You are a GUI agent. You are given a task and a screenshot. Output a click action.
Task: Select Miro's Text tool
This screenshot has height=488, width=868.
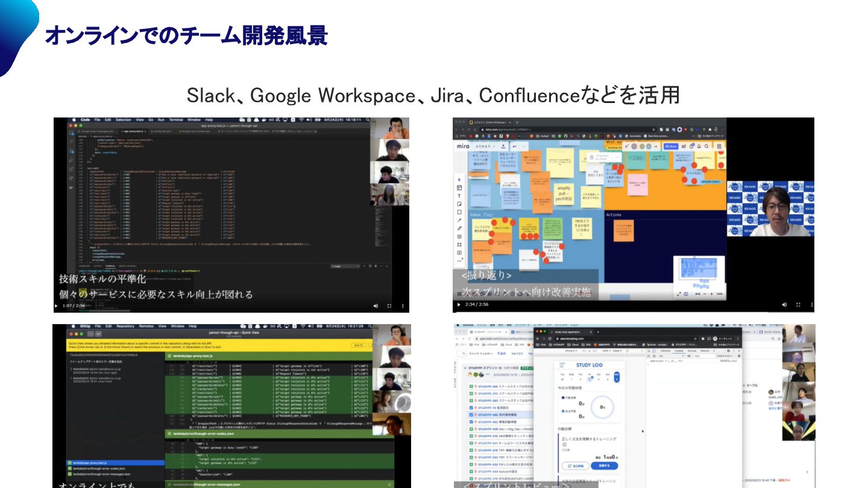[459, 196]
